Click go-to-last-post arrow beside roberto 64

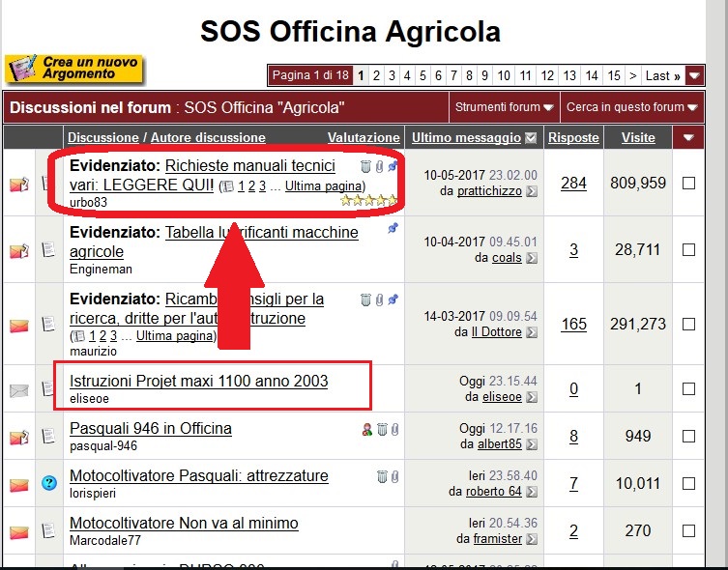pos(532,492)
